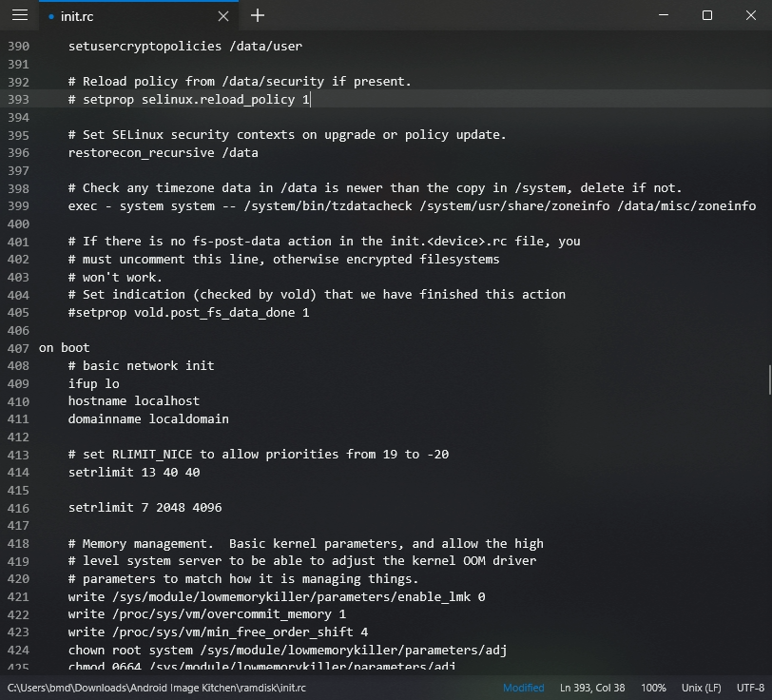Click the Modified indicator in the status bar
Viewport: 772px width, 700px height.
coord(523,688)
